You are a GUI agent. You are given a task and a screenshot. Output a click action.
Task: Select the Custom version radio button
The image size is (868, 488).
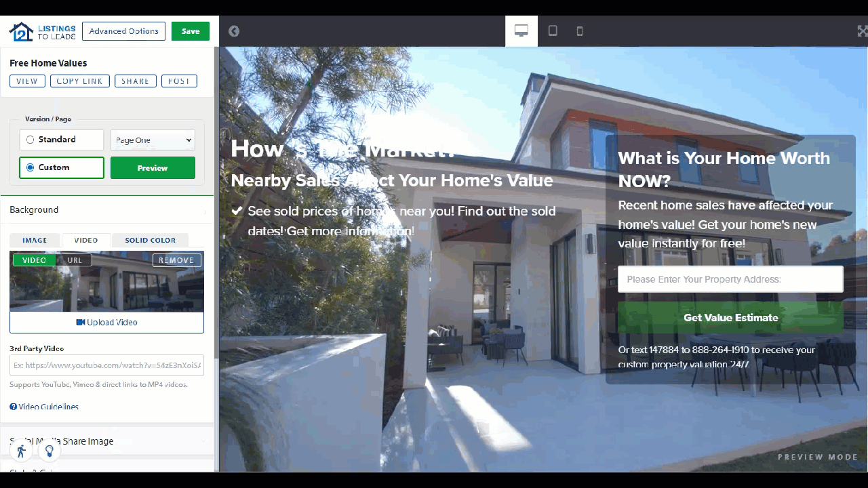30,167
